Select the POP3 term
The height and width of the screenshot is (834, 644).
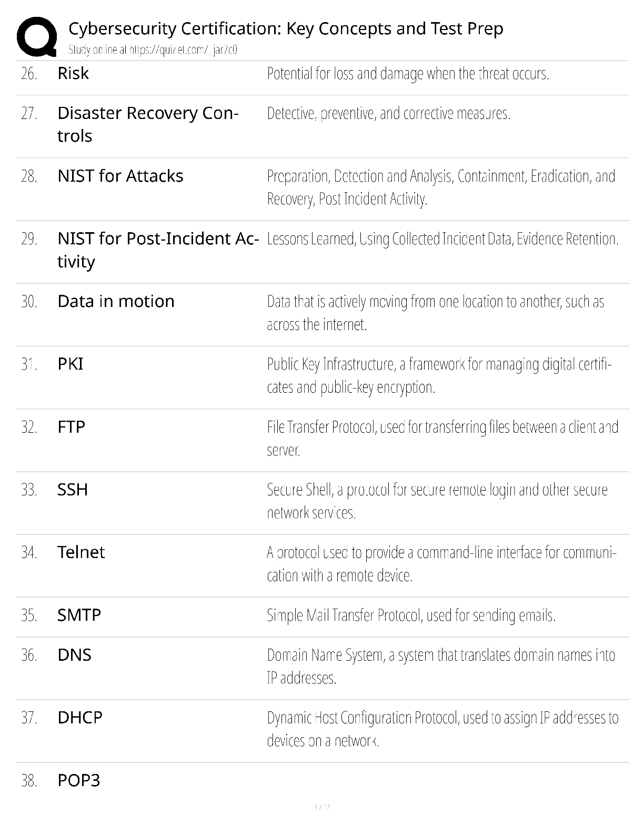coord(78,780)
